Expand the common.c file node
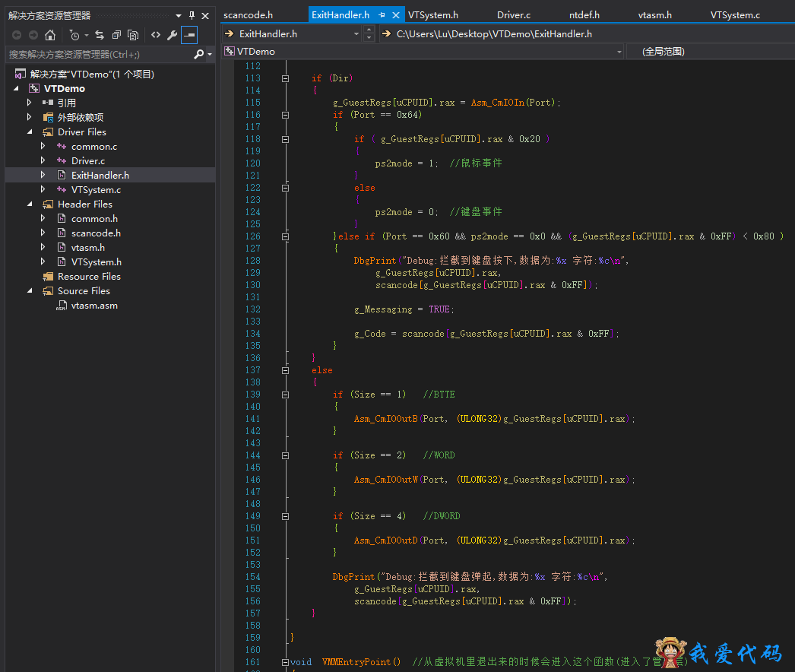 (43, 146)
